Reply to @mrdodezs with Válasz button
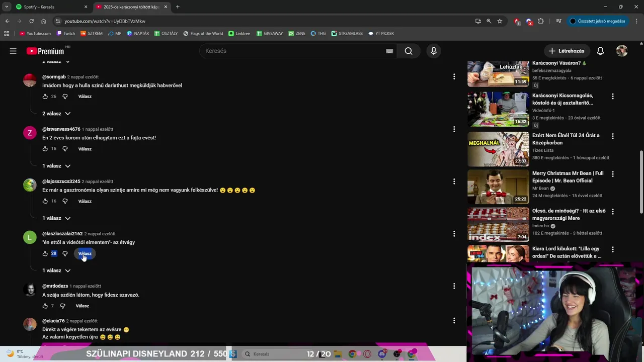 click(x=83, y=306)
